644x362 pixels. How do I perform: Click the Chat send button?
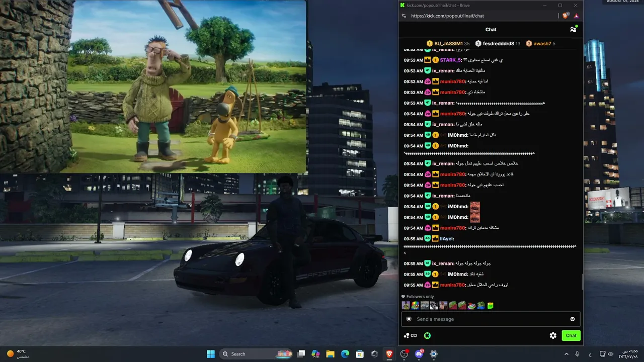(571, 335)
